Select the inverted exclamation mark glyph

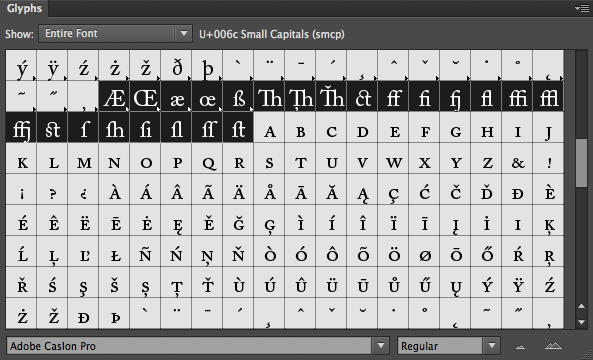[21, 189]
